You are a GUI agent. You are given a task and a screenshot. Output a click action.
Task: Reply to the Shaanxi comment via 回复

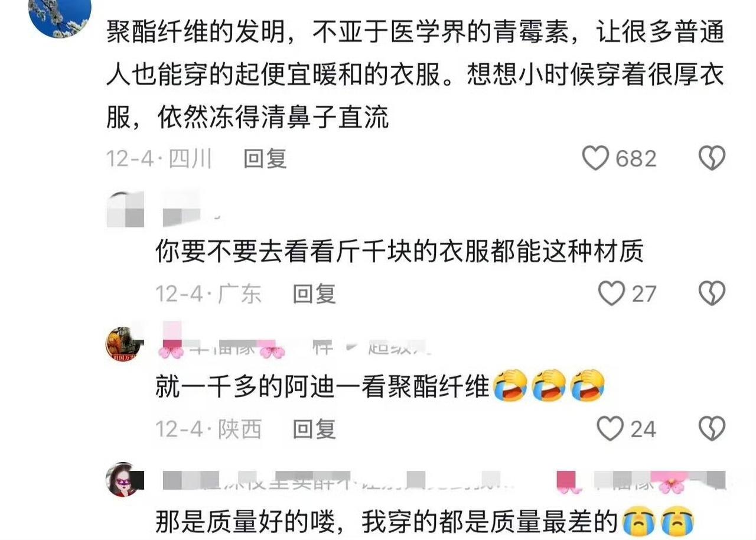(315, 429)
